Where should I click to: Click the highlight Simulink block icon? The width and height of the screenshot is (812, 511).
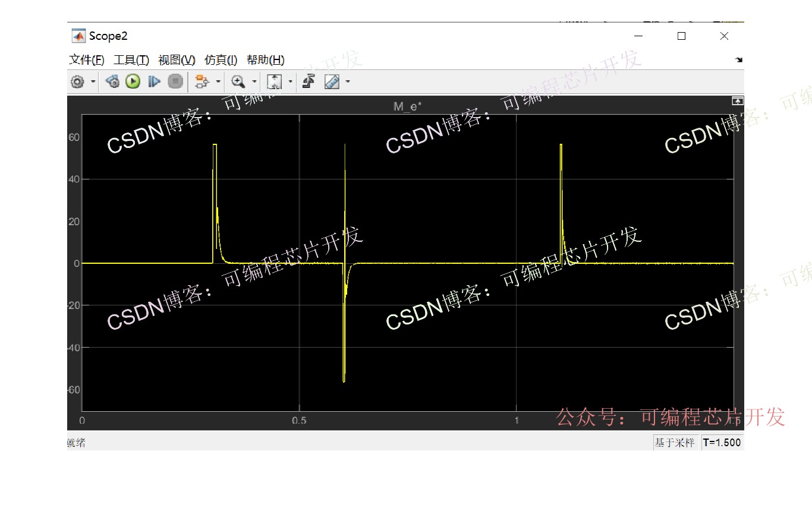coord(202,82)
